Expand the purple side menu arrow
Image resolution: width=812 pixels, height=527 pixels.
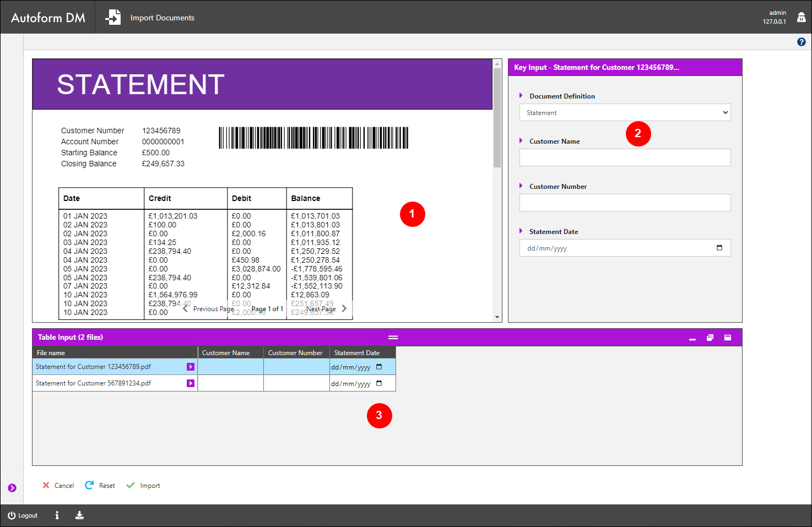pos(12,488)
